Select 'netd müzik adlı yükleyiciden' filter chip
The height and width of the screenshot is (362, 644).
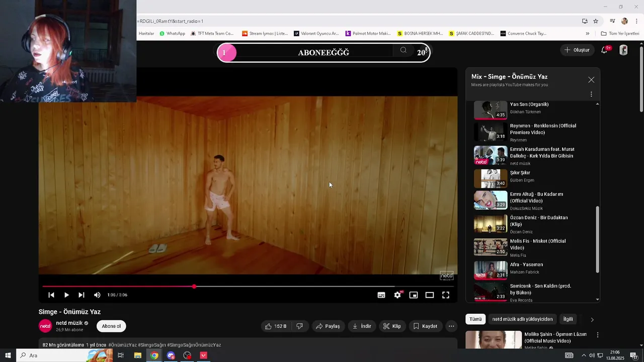522,319
